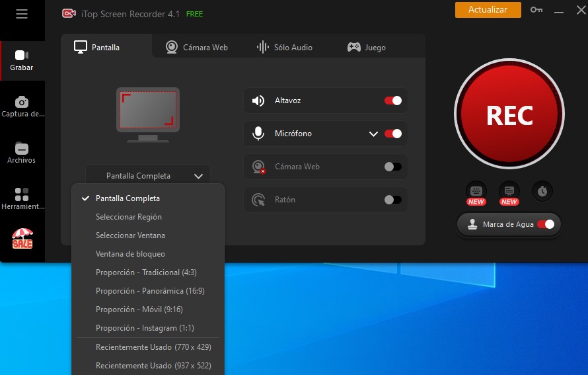Choose Seleccionar Ventana option
Viewport: 588px width, 375px height.
pos(148,235)
